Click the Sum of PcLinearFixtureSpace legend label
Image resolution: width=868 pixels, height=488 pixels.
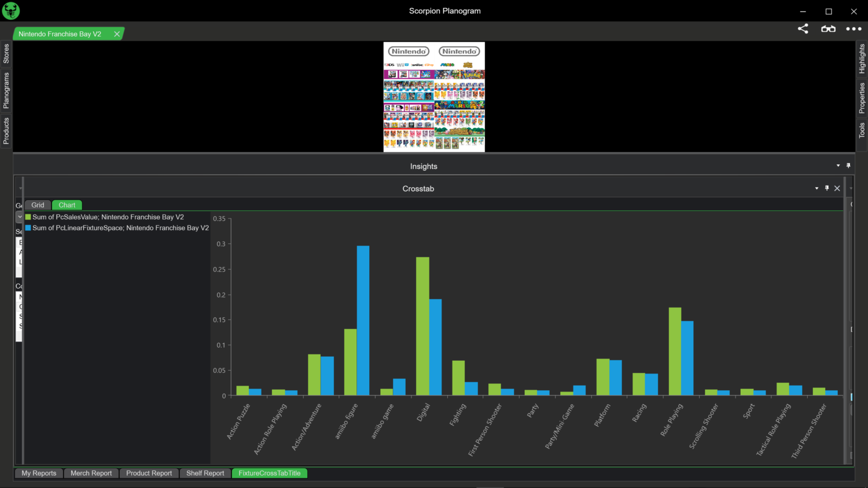(x=120, y=228)
